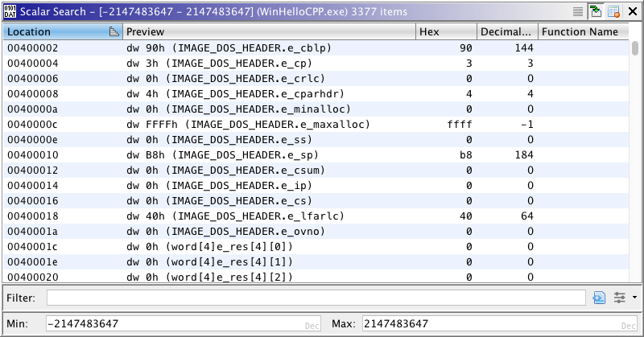Sort table by Hex column
The image size is (644, 337).
444,31
